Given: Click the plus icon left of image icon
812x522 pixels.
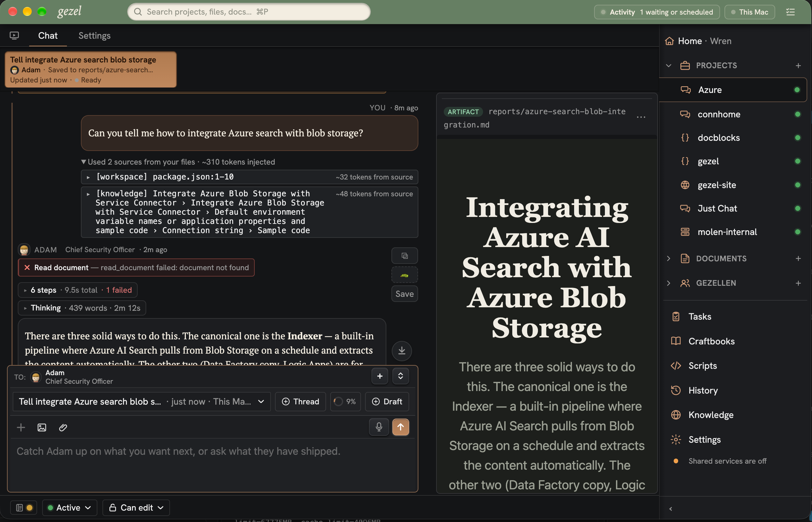Looking at the screenshot, I should [x=21, y=427].
